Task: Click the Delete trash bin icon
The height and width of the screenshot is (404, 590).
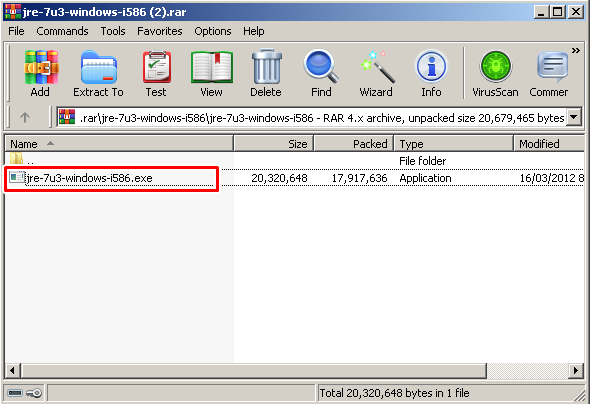Action: pyautogui.click(x=266, y=73)
